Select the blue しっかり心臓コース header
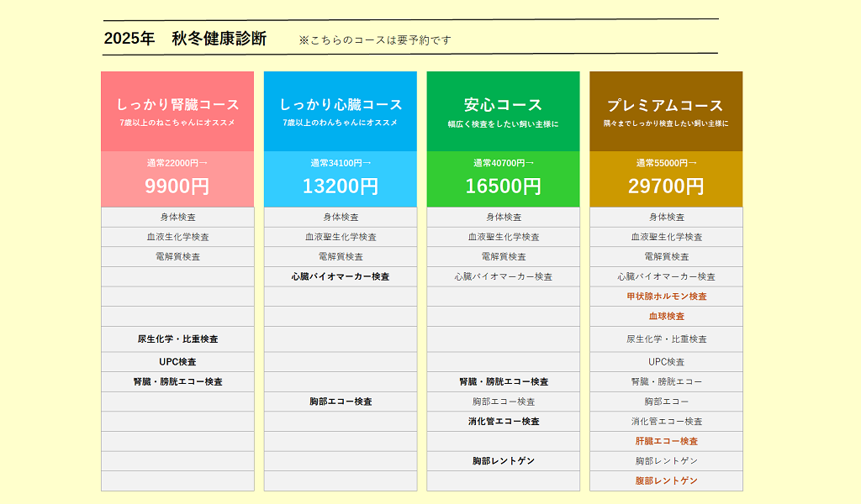 pos(341,111)
